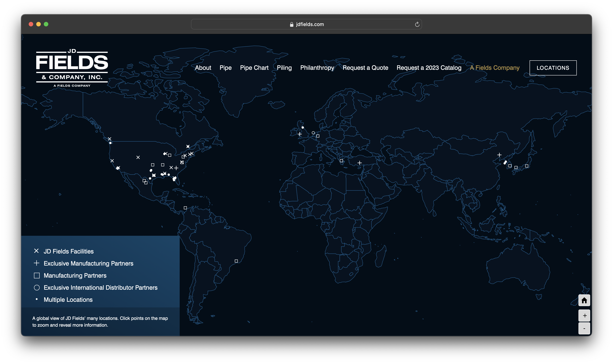Image resolution: width=613 pixels, height=364 pixels.
Task: Click the X icon for JD Fields Facilities legend
Action: 36,251
